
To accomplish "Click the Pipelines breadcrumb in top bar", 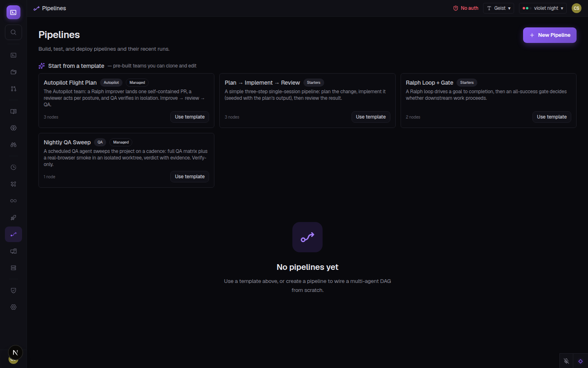I will 50,8.
